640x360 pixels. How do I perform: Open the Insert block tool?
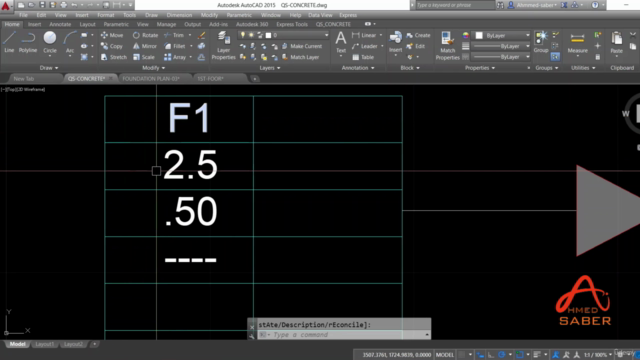(x=395, y=43)
